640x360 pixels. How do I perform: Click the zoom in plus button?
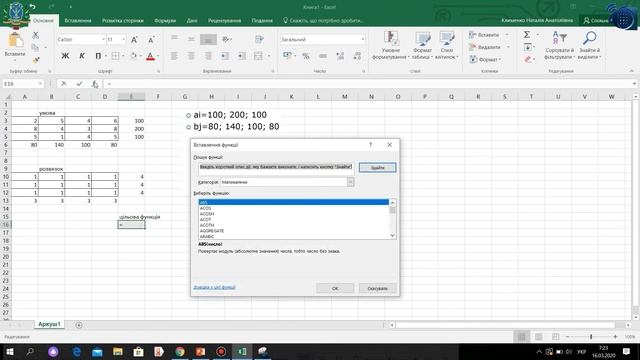pyautogui.click(x=615, y=337)
